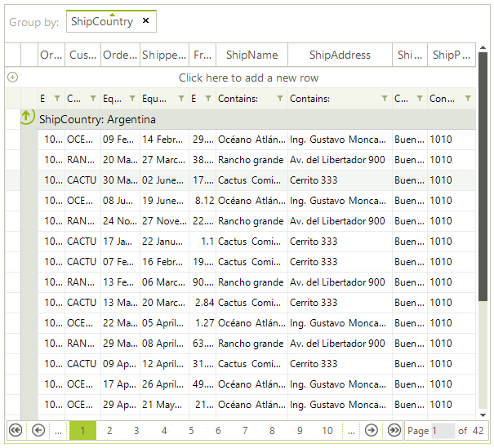Open the last column's filter funnel icon
Screen dimensions: 494x448
tap(467, 99)
